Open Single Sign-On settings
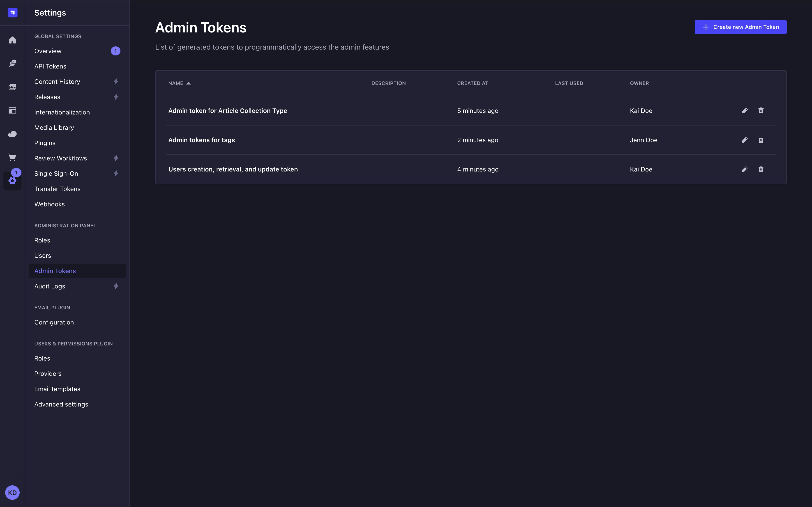 56,173
